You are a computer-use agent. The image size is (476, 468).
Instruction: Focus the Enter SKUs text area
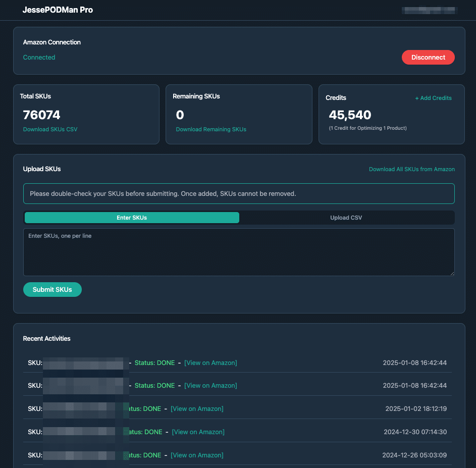click(239, 252)
